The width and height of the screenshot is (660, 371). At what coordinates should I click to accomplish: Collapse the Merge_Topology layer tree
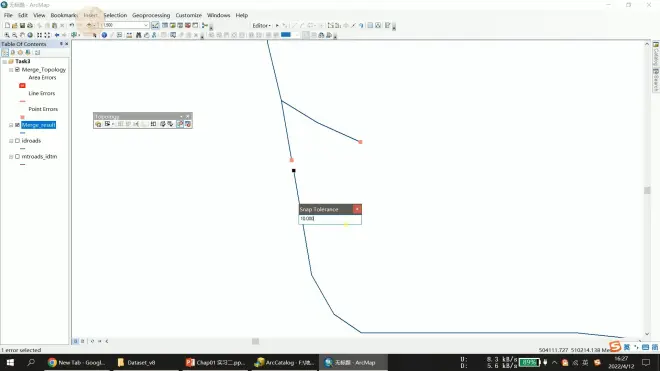[x=11, y=69]
